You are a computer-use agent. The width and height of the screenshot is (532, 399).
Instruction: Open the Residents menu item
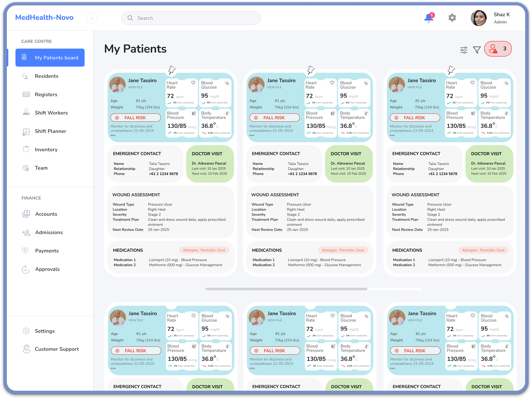pos(46,76)
